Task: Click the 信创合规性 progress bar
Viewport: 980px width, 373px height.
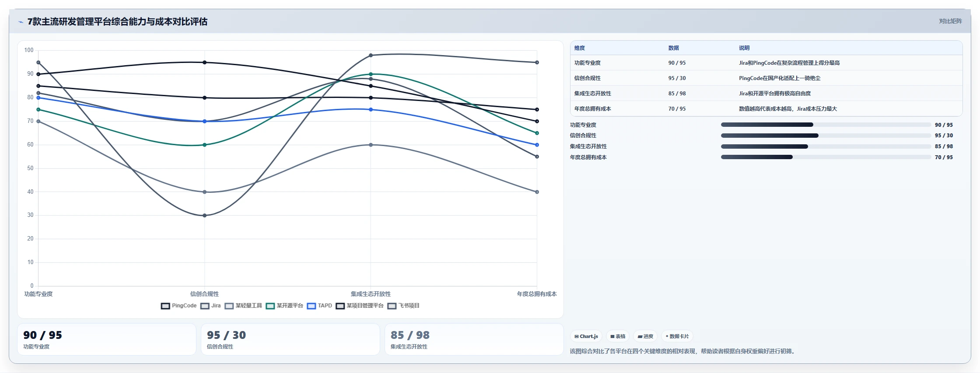Action: pyautogui.click(x=826, y=136)
